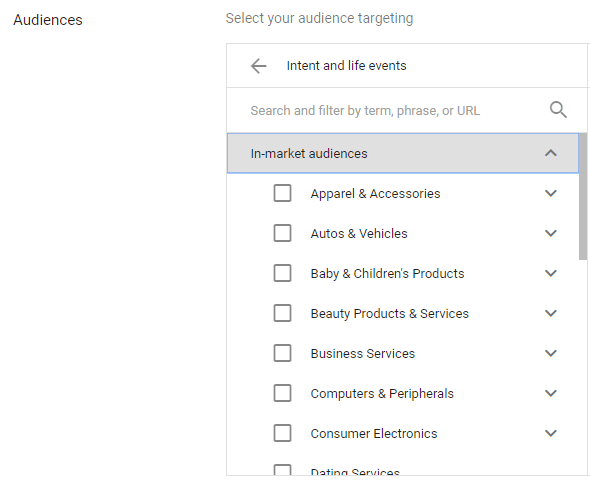The height and width of the screenshot is (487, 590).
Task: Expand Baby & Children's Products subcategories
Action: [x=551, y=273]
